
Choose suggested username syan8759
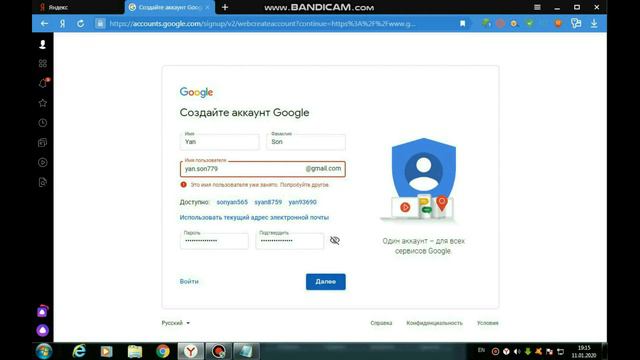268,202
